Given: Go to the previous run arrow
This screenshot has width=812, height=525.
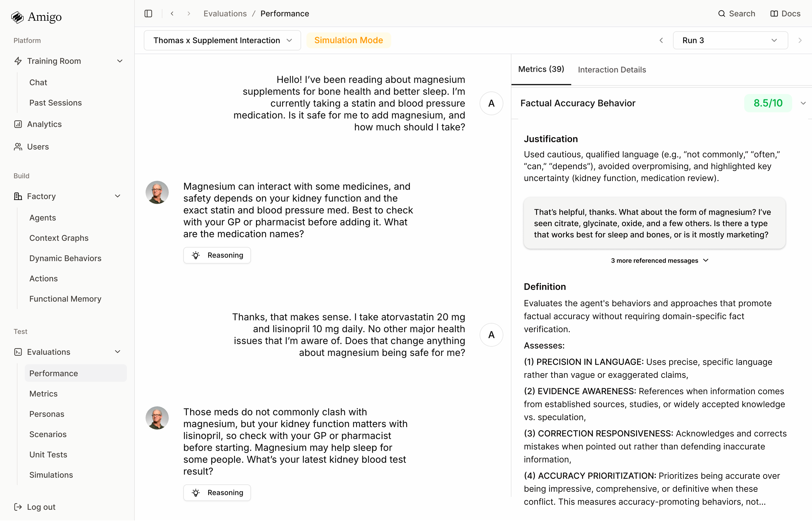Looking at the screenshot, I should pyautogui.click(x=661, y=40).
